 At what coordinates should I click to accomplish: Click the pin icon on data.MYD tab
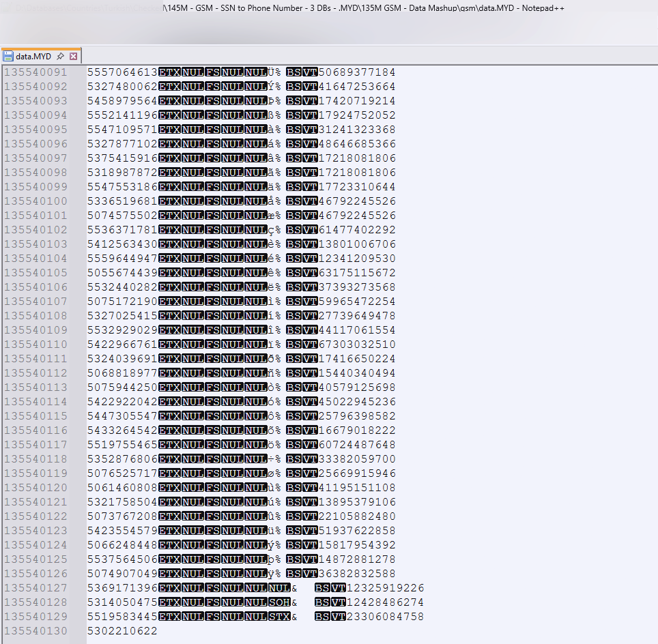[60, 56]
